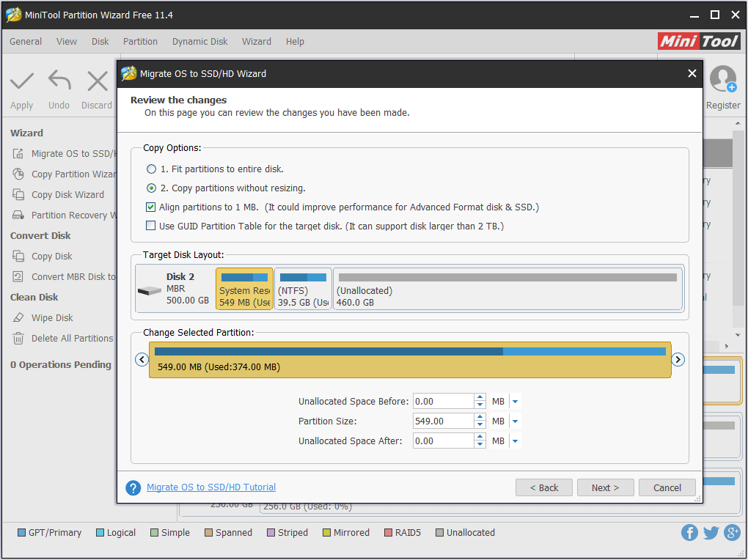Click the Register user icon
Viewport: 748px width, 560px height.
coord(722,79)
